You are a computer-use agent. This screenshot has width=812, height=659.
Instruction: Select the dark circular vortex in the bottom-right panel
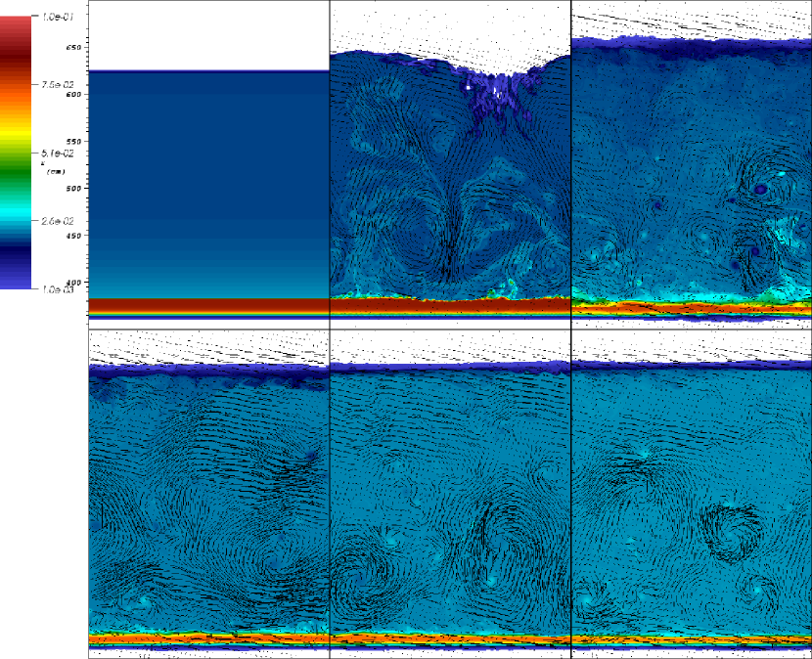[729, 533]
